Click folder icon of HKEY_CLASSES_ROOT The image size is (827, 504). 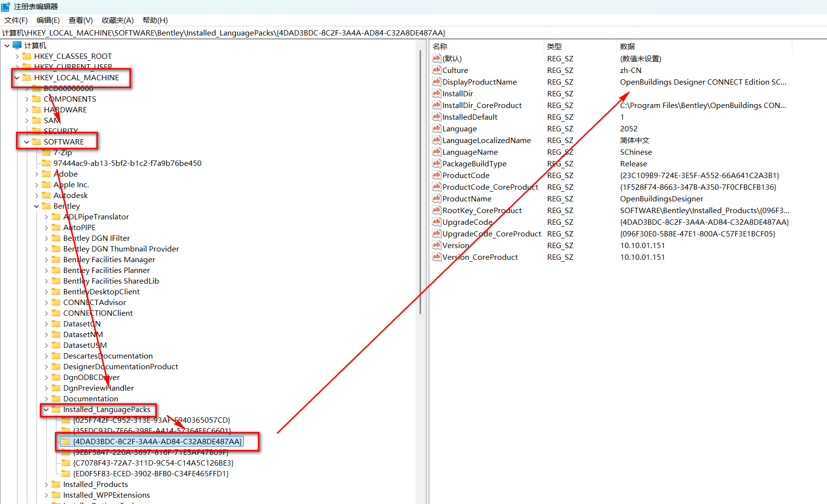coord(27,56)
